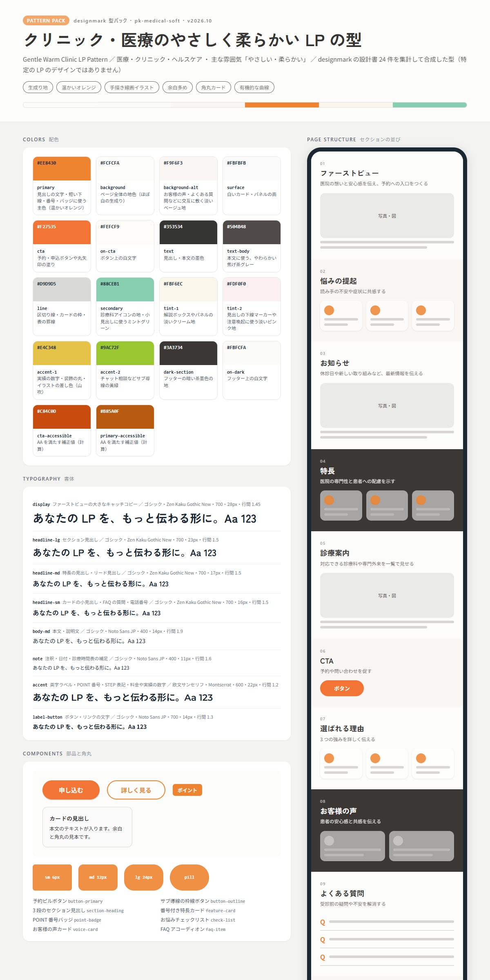Viewport: 490px width, 980px height.
Task: Click the orange ボタン in the CTA section
Action: (342, 688)
